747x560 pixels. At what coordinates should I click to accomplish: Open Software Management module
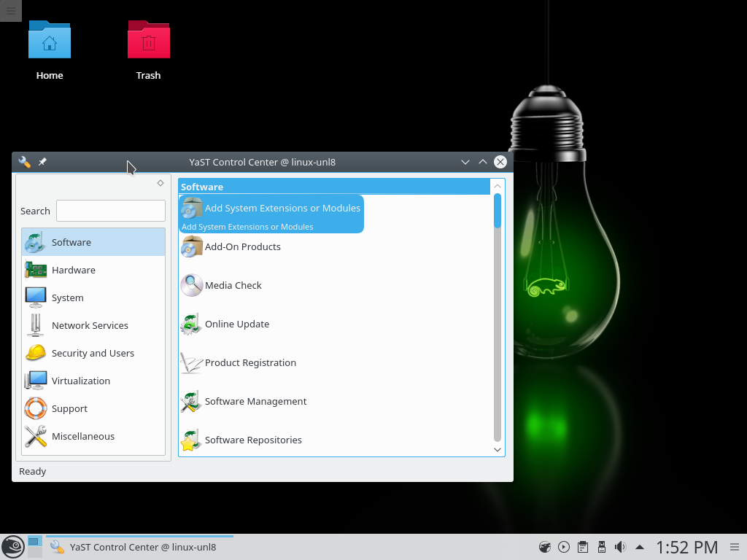click(x=255, y=401)
